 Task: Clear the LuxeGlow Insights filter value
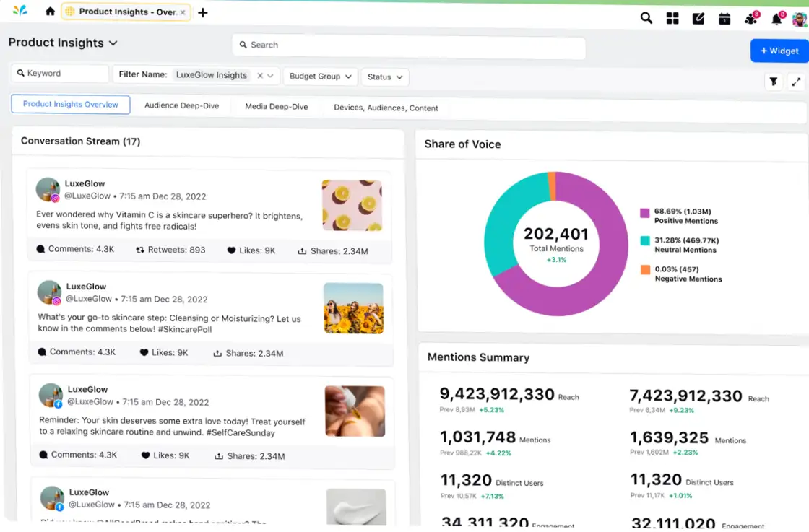(260, 75)
